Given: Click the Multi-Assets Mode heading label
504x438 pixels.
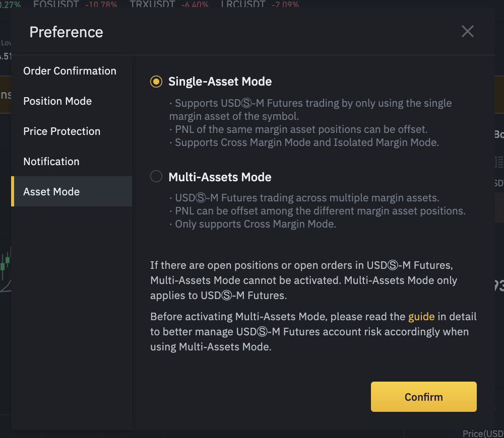Looking at the screenshot, I should coord(220,177).
